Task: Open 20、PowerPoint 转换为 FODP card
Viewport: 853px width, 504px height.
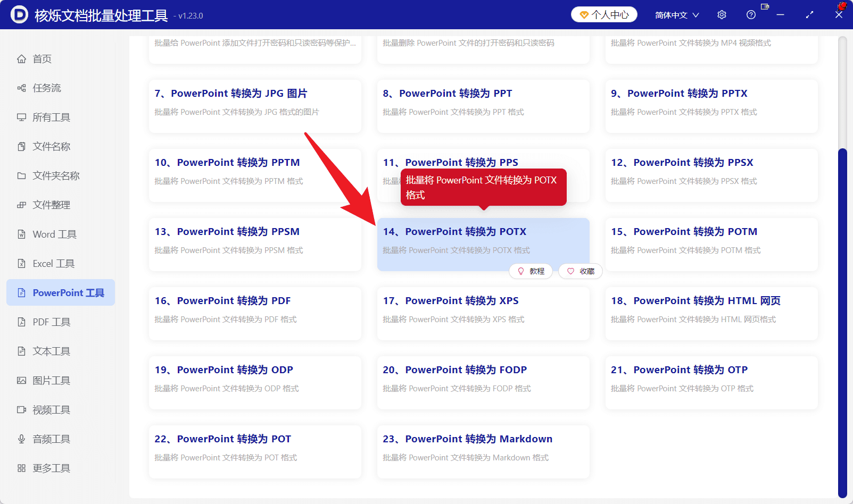Action: [483, 383]
